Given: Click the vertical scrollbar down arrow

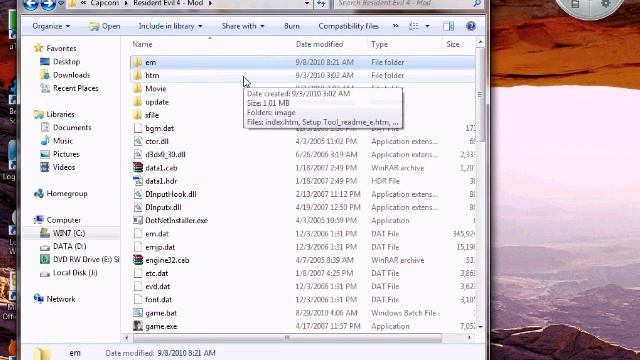Looking at the screenshot, I should (x=480, y=327).
